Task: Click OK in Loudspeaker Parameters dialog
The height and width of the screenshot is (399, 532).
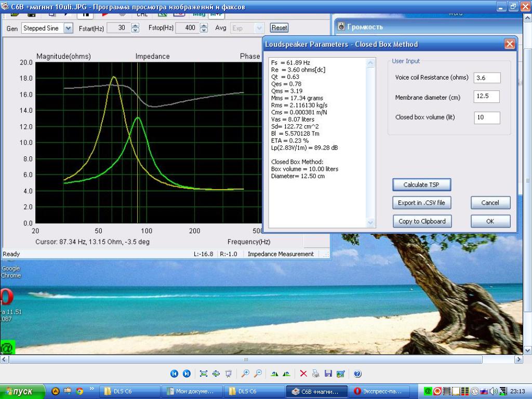Action: (490, 221)
